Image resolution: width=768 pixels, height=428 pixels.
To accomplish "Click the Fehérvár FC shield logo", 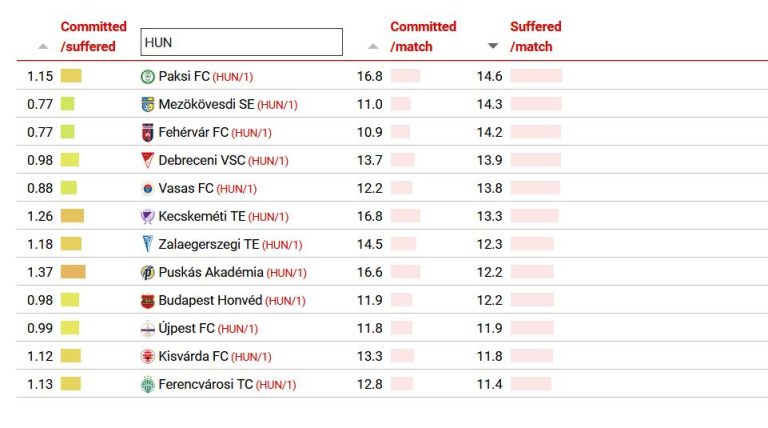I will point(147,132).
